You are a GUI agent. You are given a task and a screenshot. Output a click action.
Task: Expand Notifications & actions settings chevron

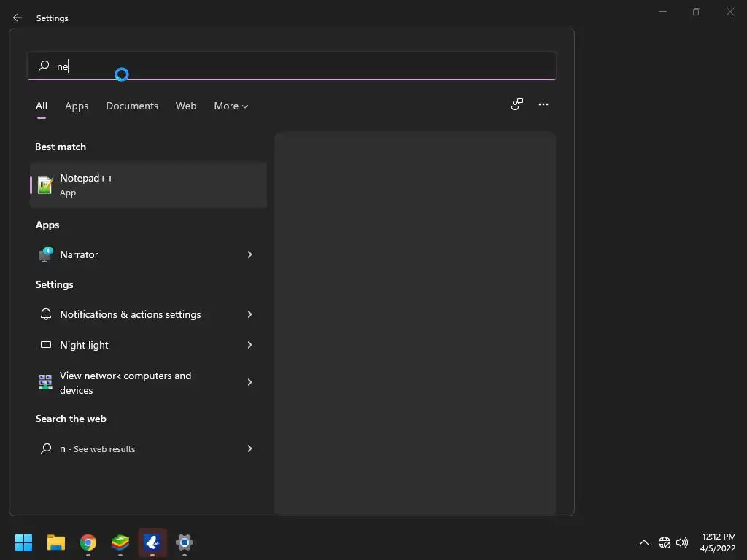(249, 314)
